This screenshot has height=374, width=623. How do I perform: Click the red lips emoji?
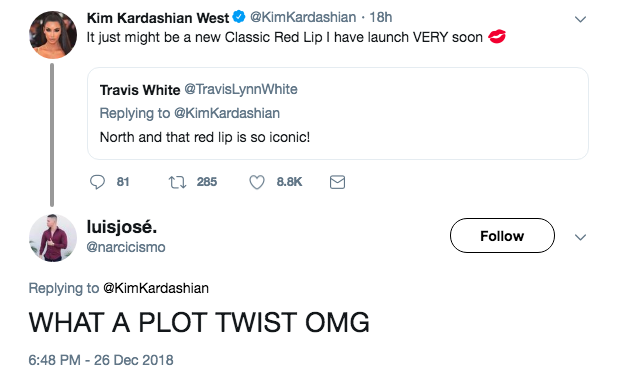click(497, 37)
